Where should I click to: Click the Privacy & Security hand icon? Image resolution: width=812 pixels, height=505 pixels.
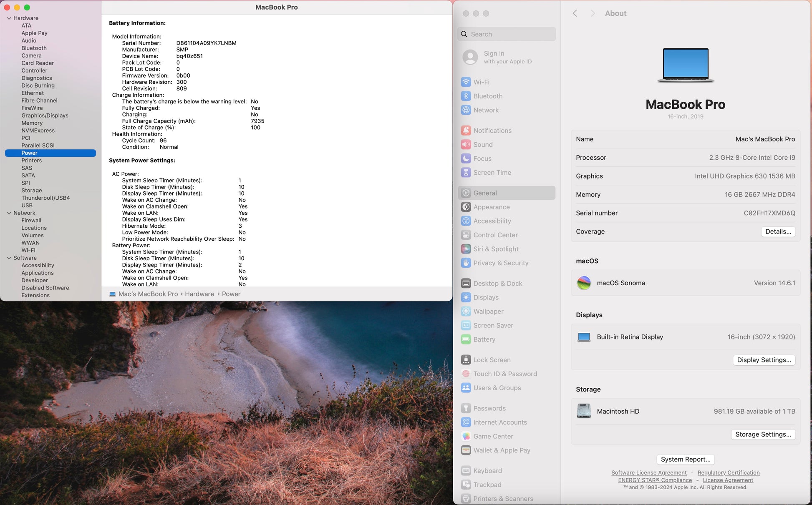(466, 263)
